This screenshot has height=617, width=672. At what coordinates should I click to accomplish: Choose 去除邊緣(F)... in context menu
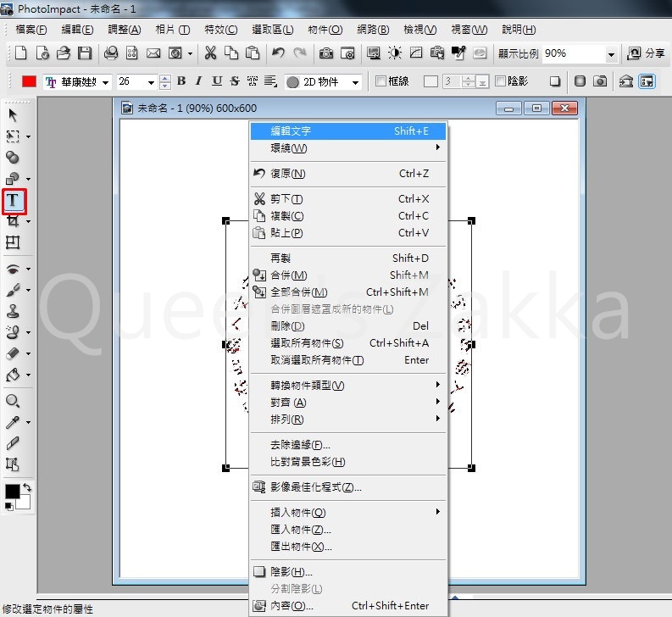click(x=348, y=445)
